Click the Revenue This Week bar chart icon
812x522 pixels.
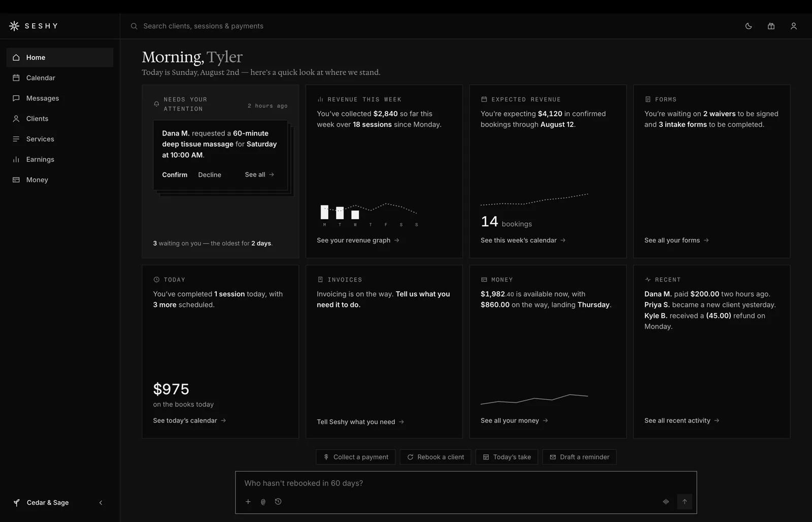[320, 99]
